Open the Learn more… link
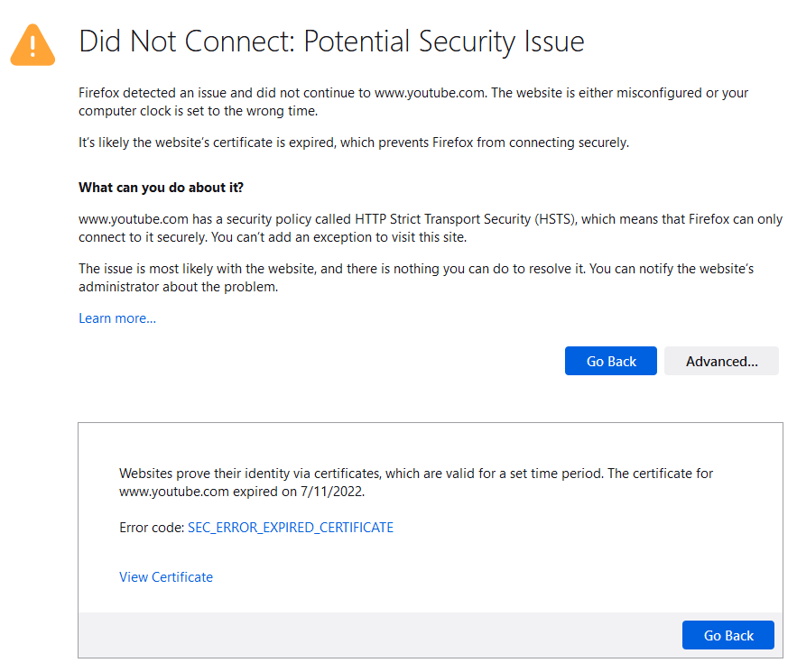The height and width of the screenshot is (672, 797). tap(117, 318)
